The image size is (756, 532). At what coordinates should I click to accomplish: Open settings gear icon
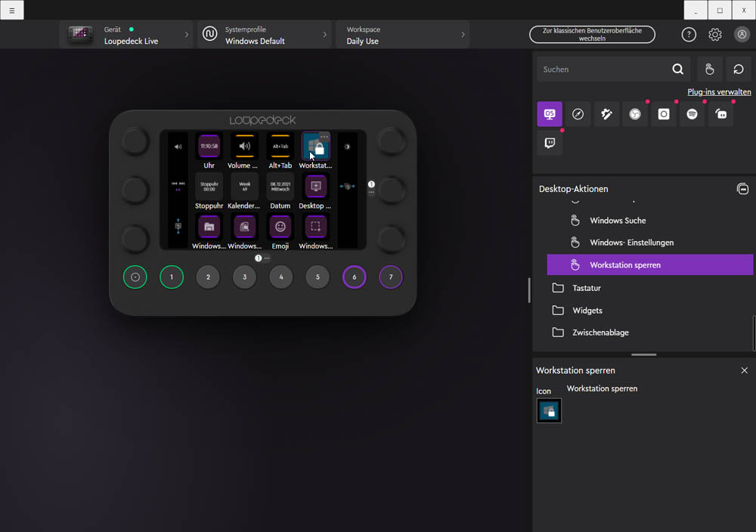715,35
